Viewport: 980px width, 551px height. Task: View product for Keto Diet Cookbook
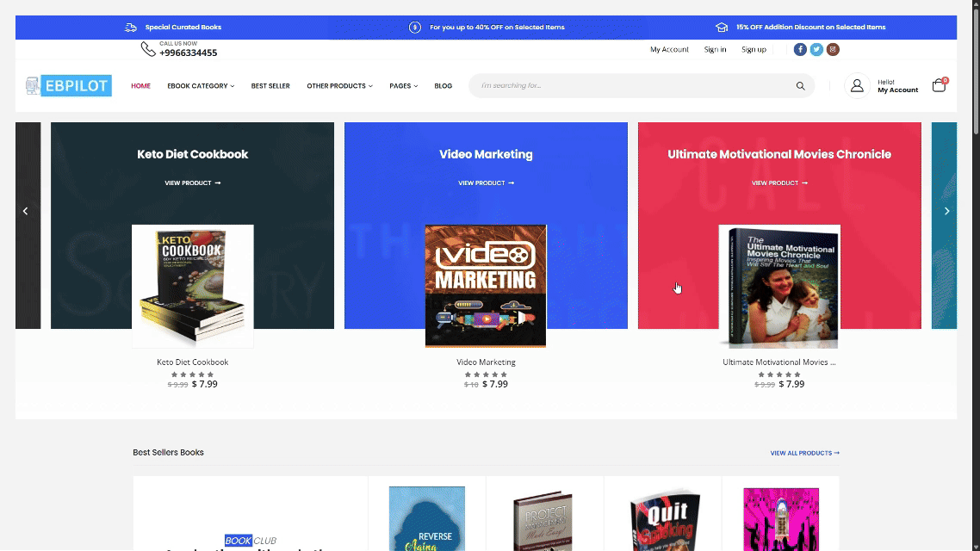point(193,183)
